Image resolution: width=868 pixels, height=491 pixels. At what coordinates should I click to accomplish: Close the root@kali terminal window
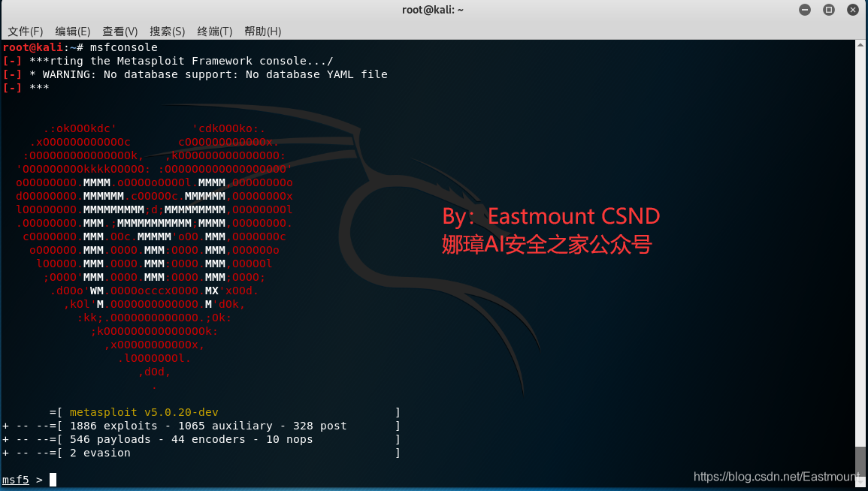(853, 10)
